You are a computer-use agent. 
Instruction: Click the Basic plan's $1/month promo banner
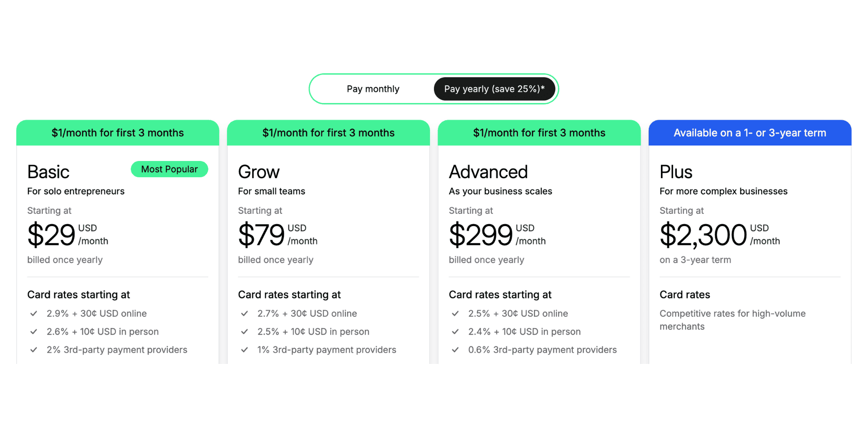118,133
